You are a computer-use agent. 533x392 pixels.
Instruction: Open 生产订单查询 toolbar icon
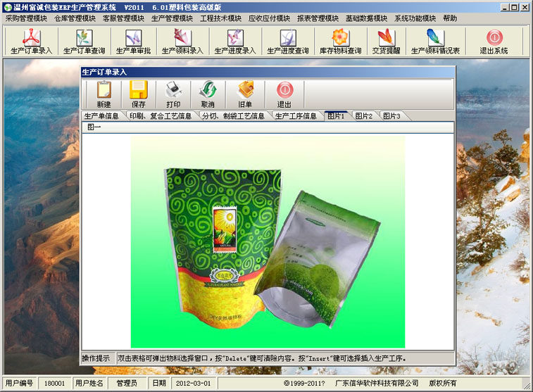click(x=84, y=42)
